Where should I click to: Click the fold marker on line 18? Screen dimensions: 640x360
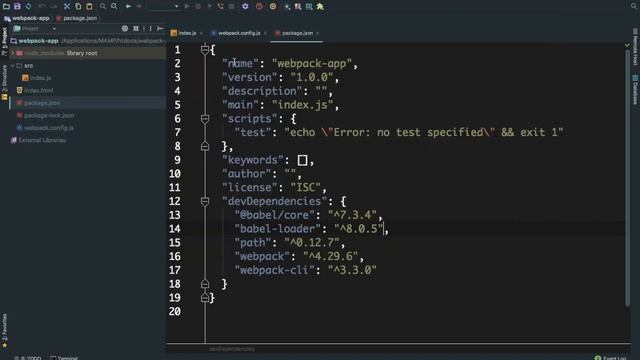point(205,284)
